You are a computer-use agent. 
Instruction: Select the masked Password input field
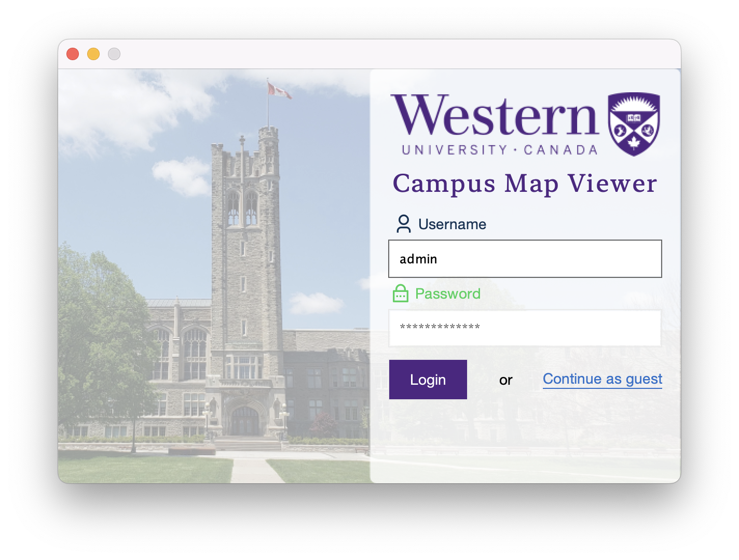525,328
